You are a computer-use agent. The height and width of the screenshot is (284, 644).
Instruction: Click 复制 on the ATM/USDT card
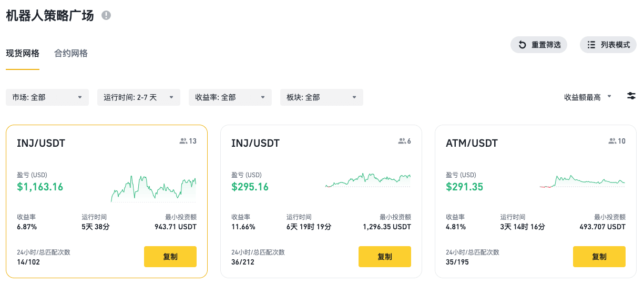[x=599, y=257]
